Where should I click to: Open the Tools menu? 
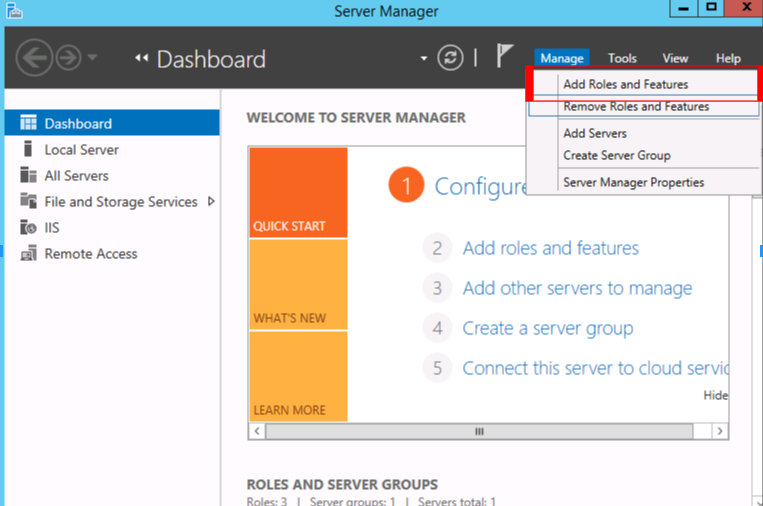pyautogui.click(x=622, y=58)
